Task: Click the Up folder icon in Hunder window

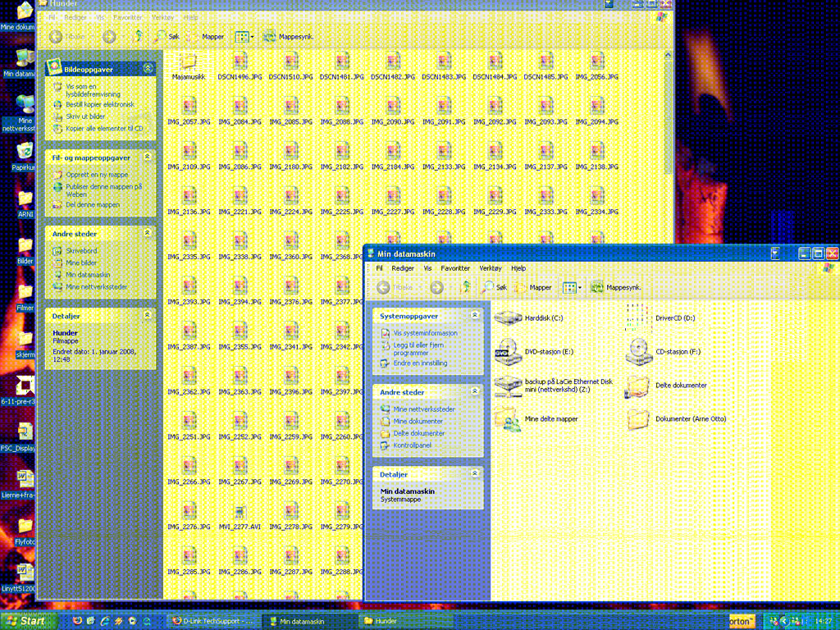Action: pos(138,37)
